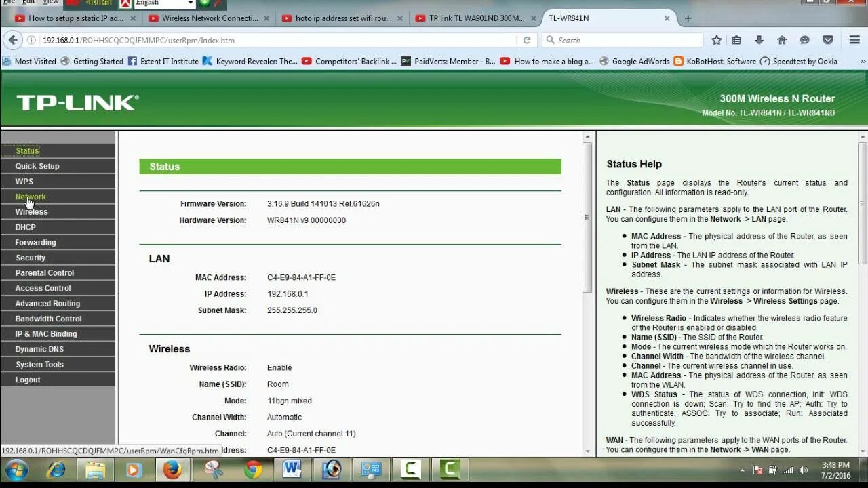868x488 pixels.
Task: Open the Firefox hamburger menu
Action: 854,40
